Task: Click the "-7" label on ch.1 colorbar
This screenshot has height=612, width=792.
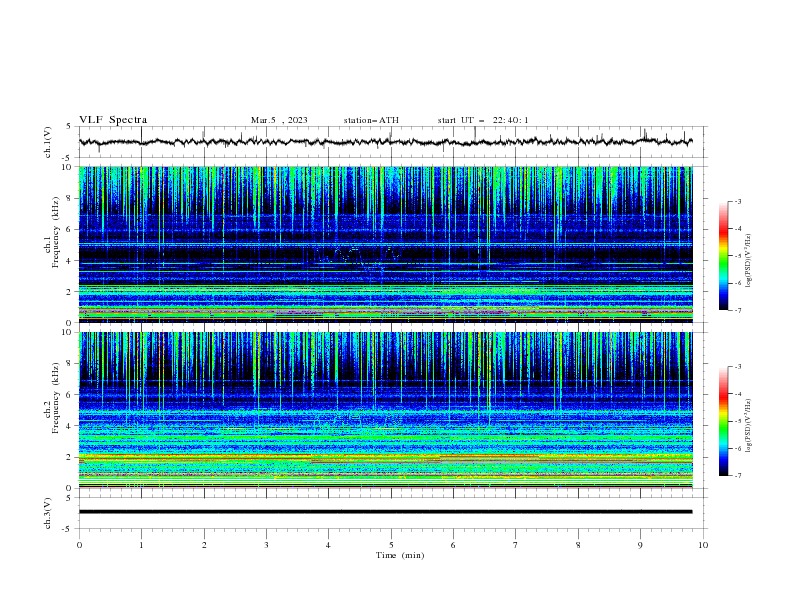Action: [x=737, y=310]
